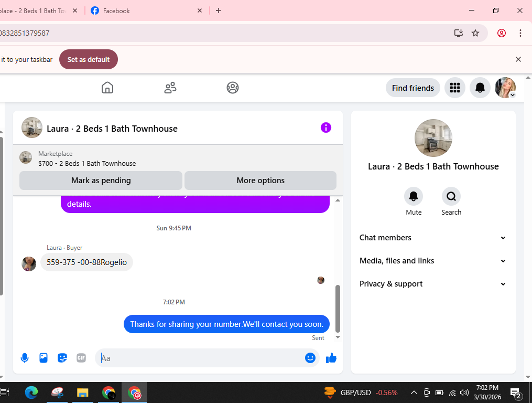Click the browser address bar URL

(25, 33)
